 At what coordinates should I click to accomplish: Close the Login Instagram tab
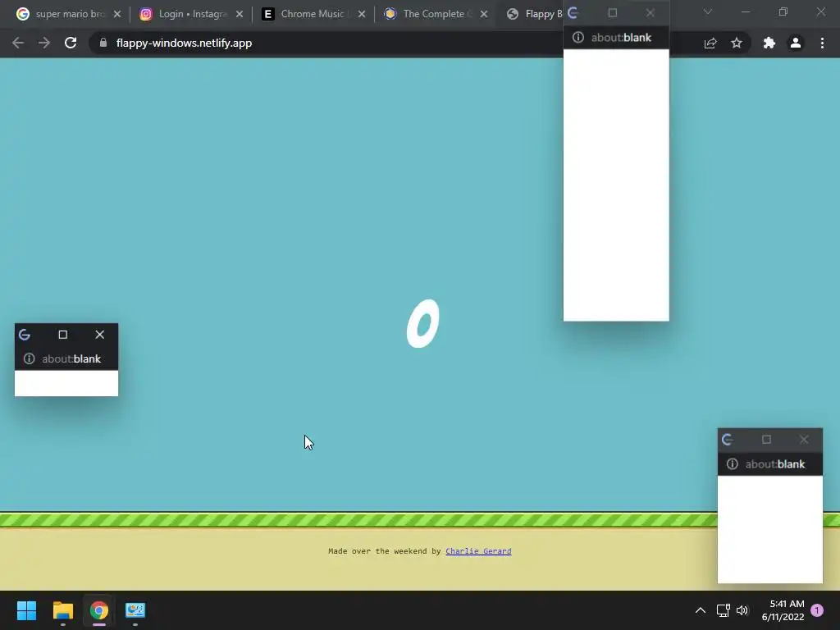(240, 14)
